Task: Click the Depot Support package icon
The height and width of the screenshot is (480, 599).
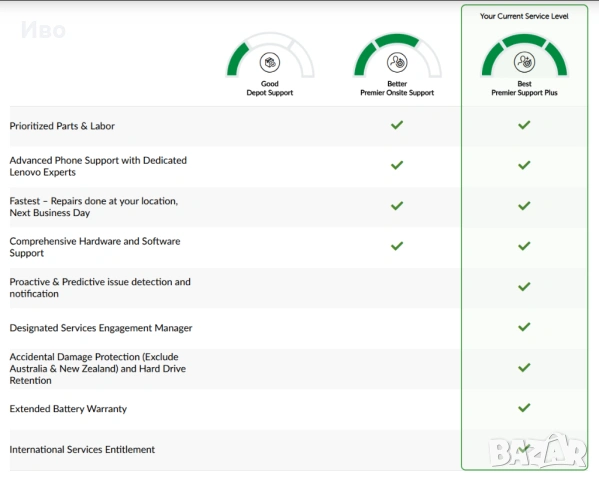Action: click(x=270, y=62)
